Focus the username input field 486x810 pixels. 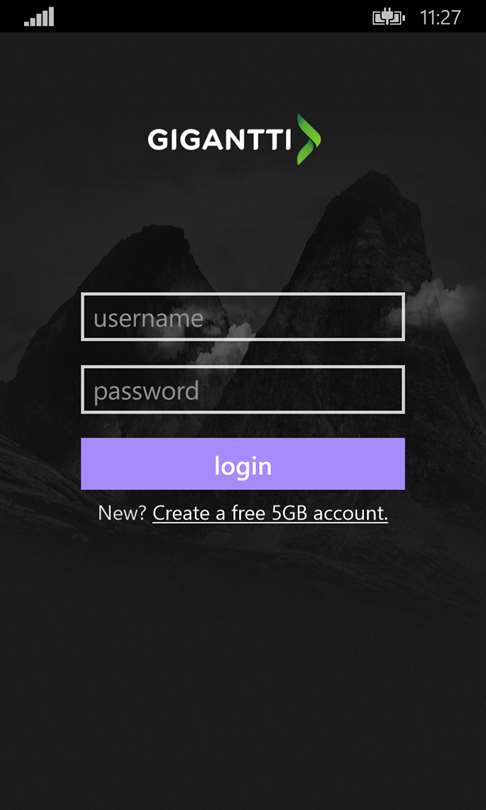pos(243,317)
